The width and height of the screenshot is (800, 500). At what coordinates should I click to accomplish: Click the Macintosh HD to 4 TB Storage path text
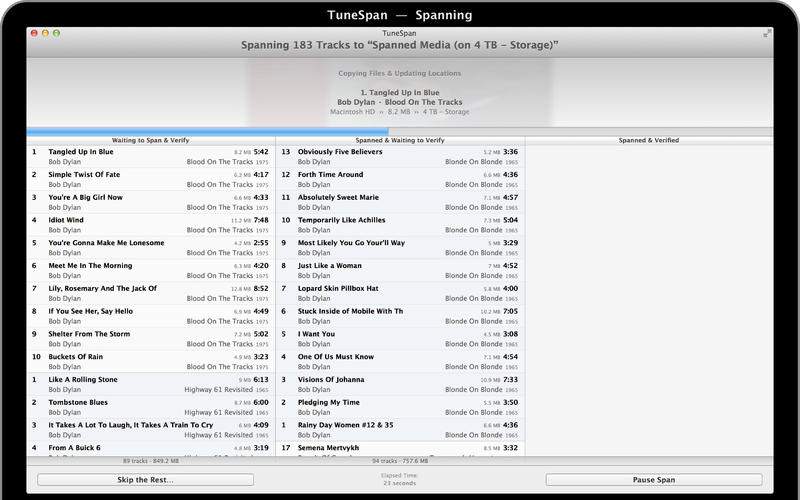(399, 112)
